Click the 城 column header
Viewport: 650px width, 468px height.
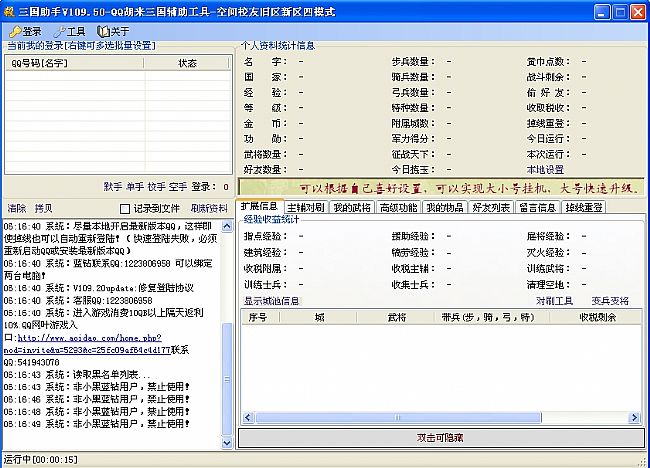pyautogui.click(x=318, y=318)
